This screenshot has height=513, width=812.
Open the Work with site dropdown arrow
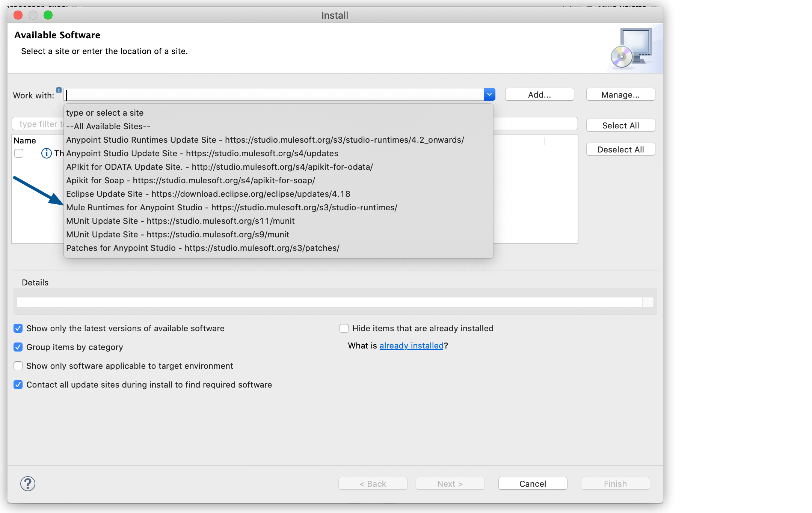(x=489, y=94)
